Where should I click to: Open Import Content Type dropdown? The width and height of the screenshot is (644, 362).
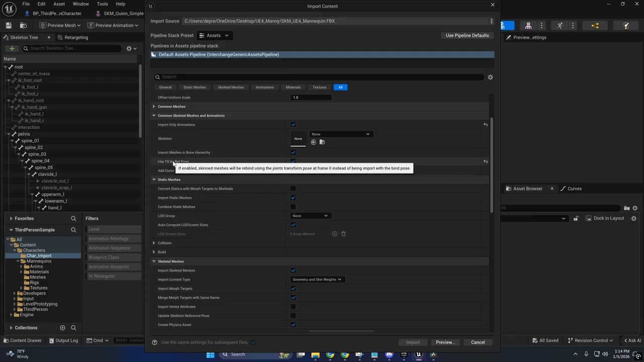tap(317, 280)
